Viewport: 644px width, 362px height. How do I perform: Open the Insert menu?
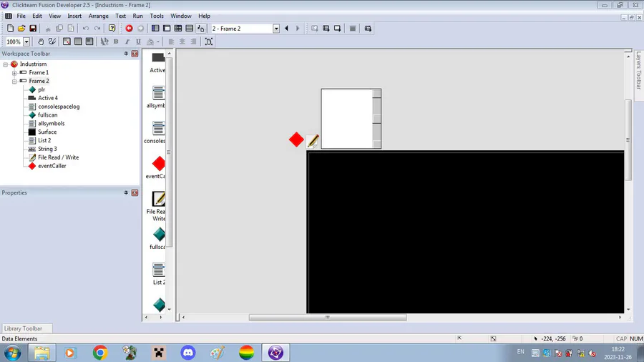(x=74, y=16)
